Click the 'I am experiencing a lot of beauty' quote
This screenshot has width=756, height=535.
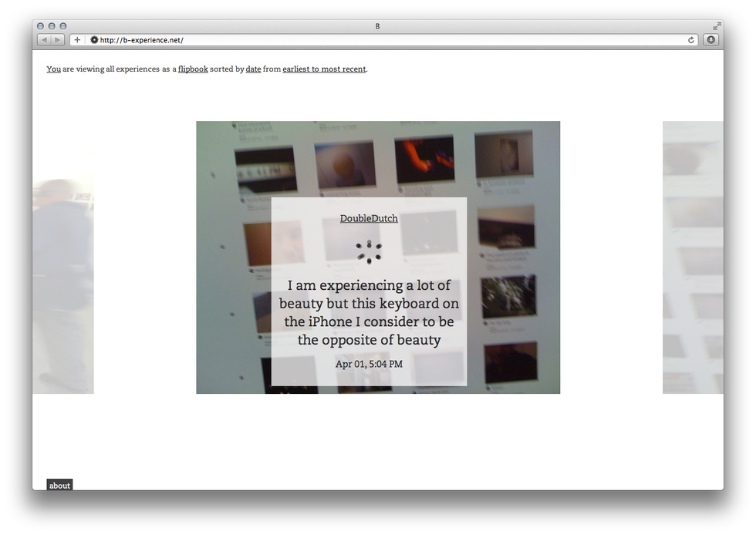click(x=369, y=312)
